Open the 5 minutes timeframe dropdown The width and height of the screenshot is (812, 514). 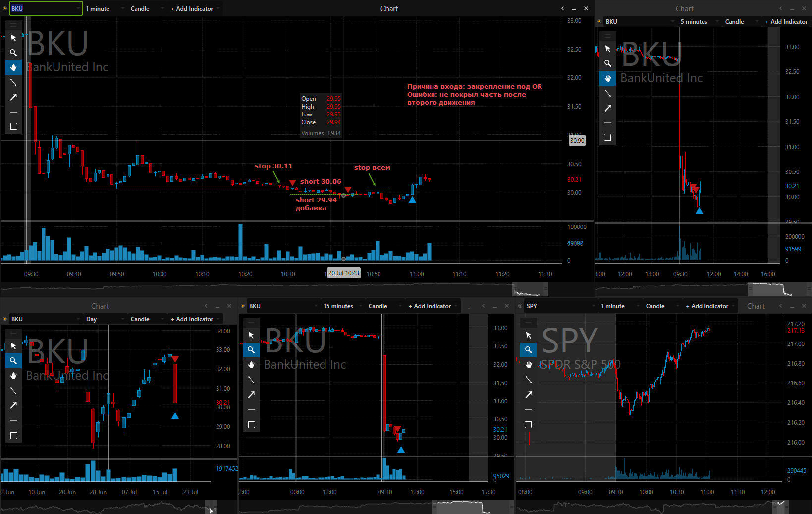[701, 22]
